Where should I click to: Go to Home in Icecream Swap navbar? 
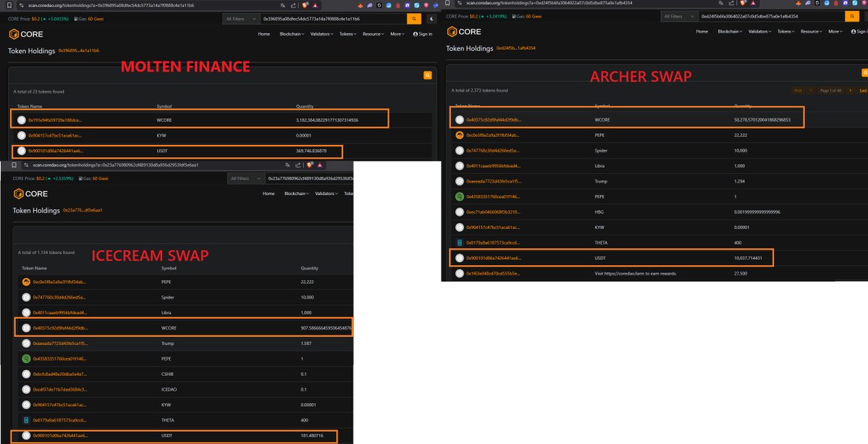269,194
